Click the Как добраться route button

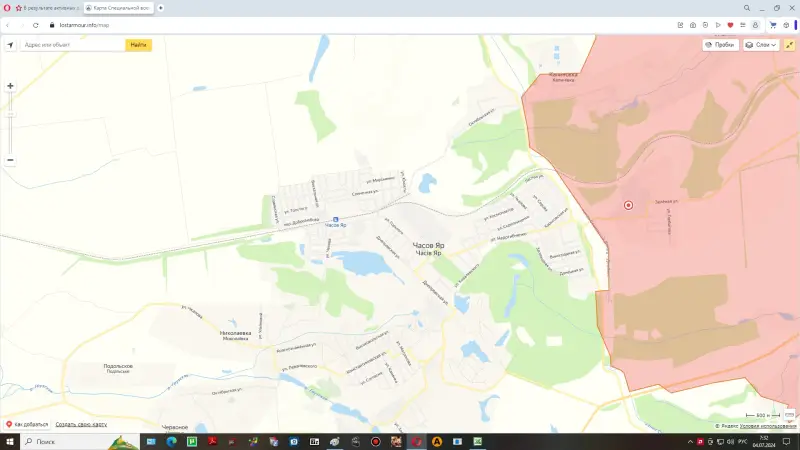27,424
